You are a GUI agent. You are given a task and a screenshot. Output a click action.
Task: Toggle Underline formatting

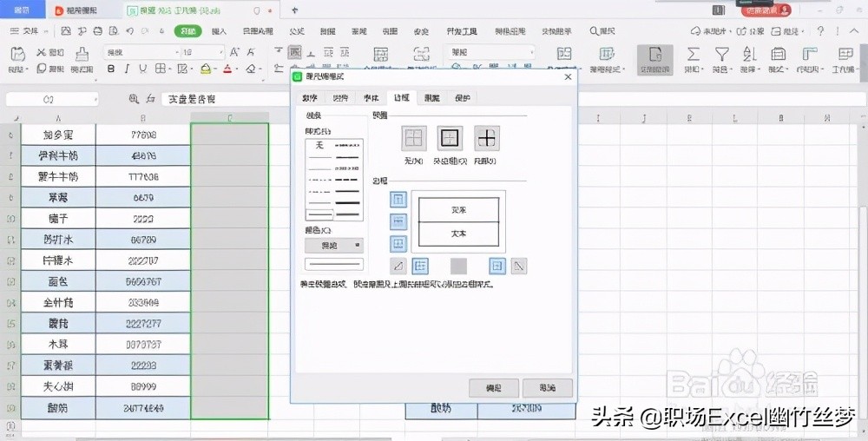point(143,69)
